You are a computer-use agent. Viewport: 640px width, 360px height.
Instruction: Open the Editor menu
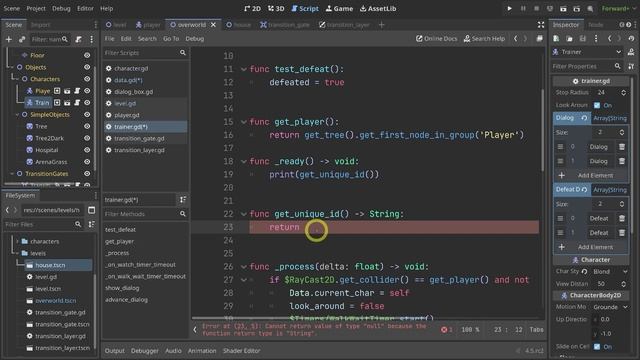point(85,8)
